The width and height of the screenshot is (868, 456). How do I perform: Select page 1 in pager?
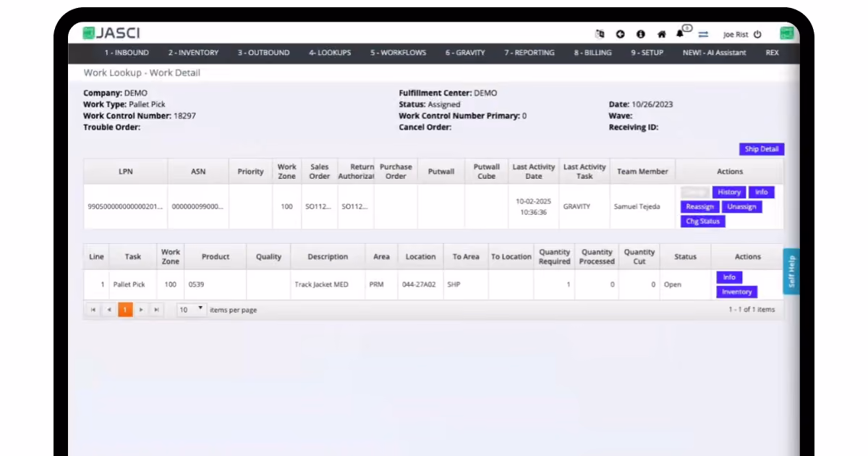(125, 310)
